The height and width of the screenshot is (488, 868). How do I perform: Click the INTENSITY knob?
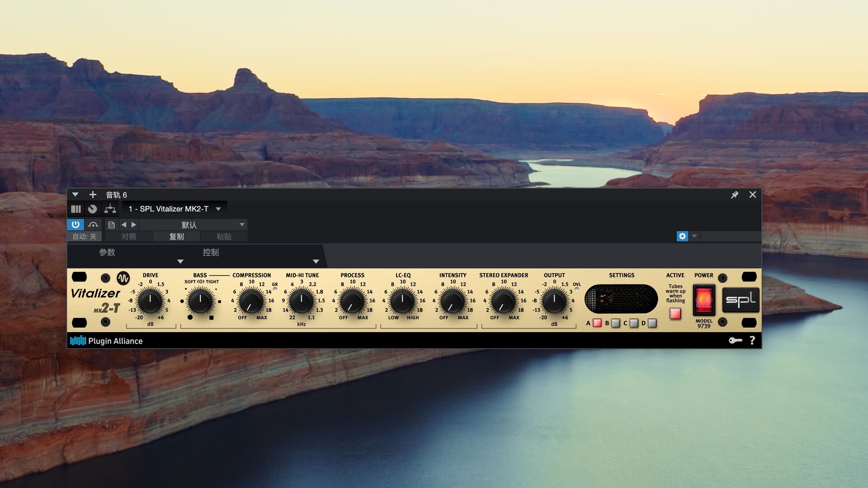pyautogui.click(x=453, y=301)
